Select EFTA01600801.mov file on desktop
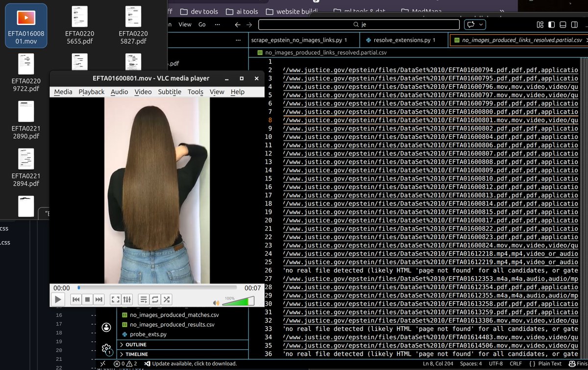Image resolution: width=588 pixels, height=370 pixels. 26,26
